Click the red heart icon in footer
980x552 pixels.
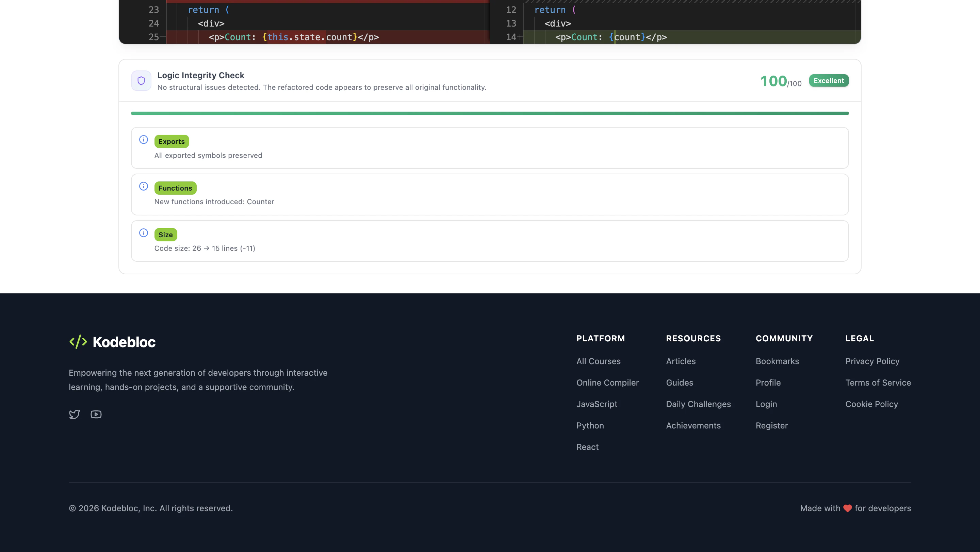pos(847,508)
